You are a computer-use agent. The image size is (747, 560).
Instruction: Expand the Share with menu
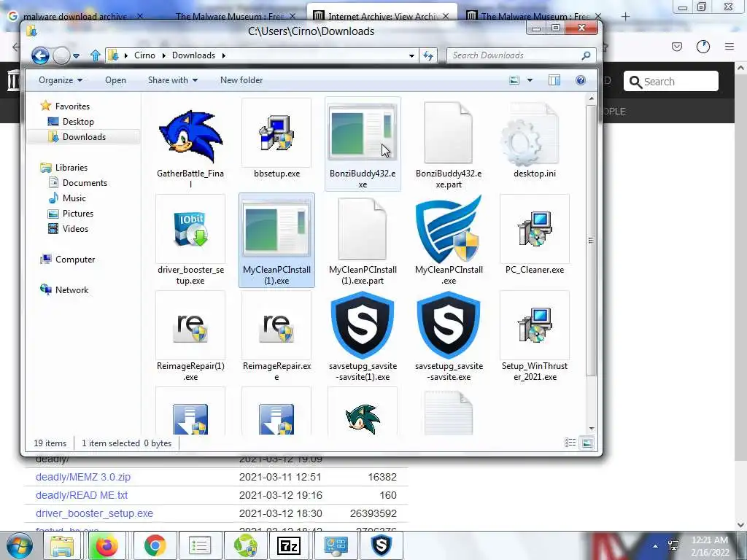pos(172,80)
